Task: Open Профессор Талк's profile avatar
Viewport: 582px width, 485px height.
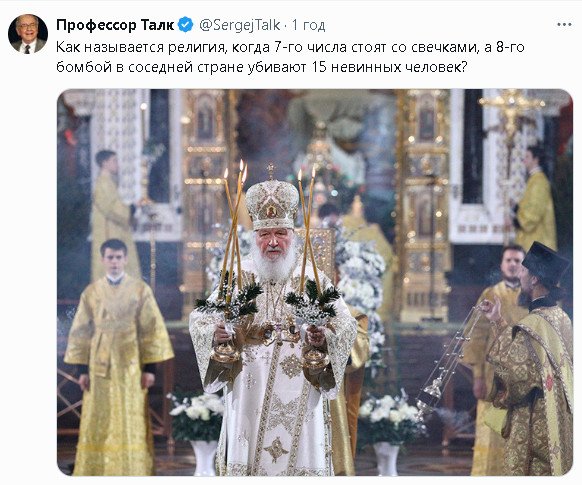Action: coord(28,34)
